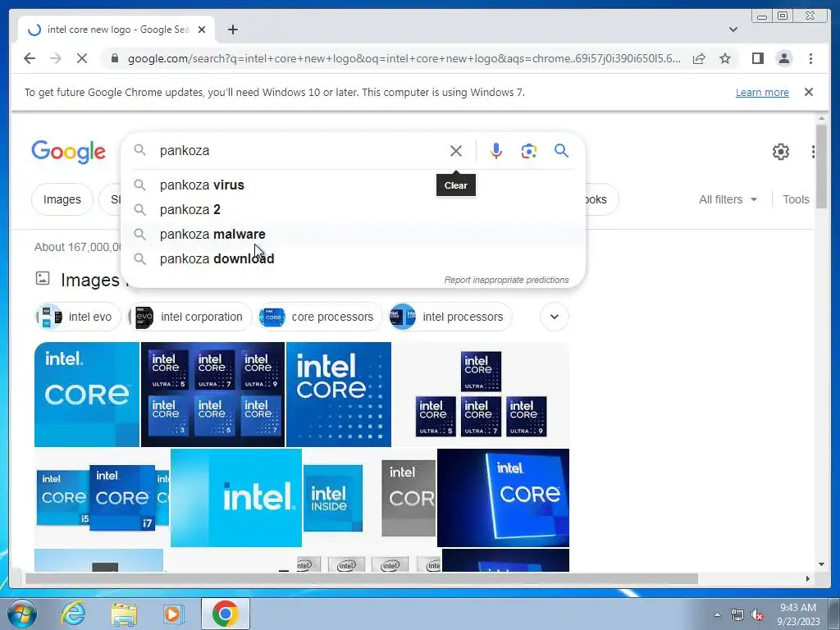Screen dimensions: 840x630
Task: Select suggestion pankoza virus
Action: pyautogui.click(x=354, y=185)
